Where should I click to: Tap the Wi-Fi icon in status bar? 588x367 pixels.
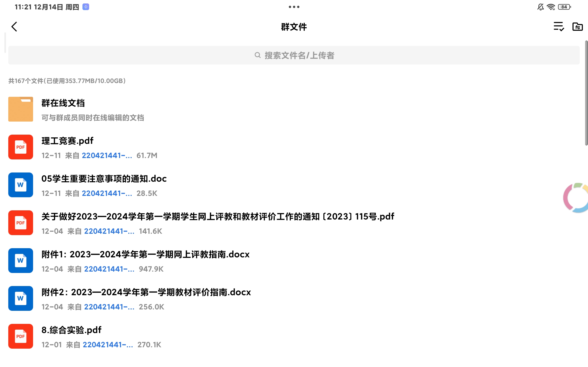[x=551, y=7]
